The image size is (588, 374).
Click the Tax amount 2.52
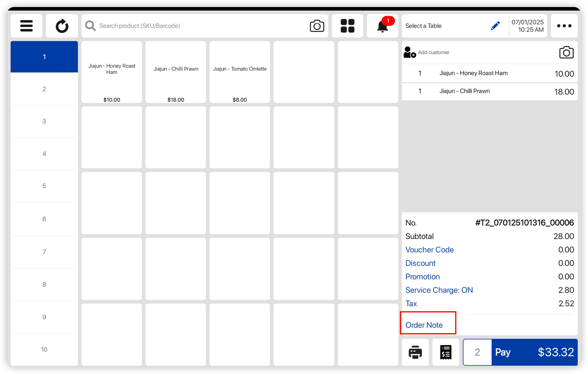566,303
